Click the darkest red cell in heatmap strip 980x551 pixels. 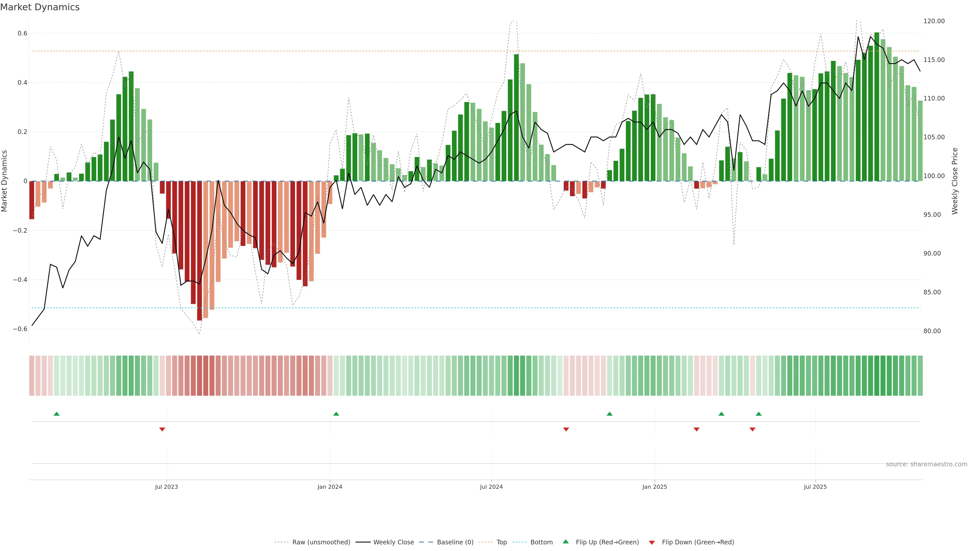point(199,375)
